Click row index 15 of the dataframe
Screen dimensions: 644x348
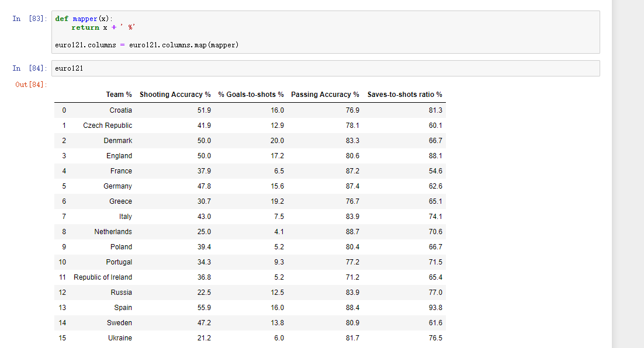click(x=63, y=338)
